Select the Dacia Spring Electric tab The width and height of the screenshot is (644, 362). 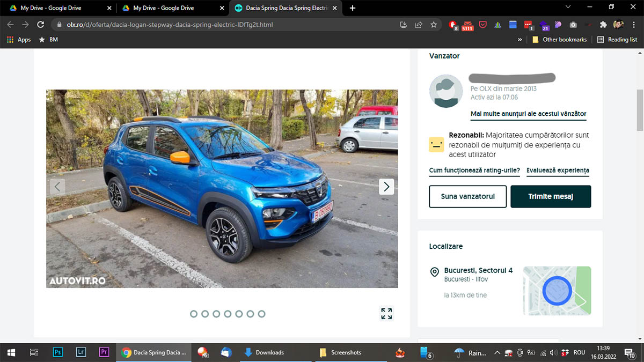[x=285, y=8]
